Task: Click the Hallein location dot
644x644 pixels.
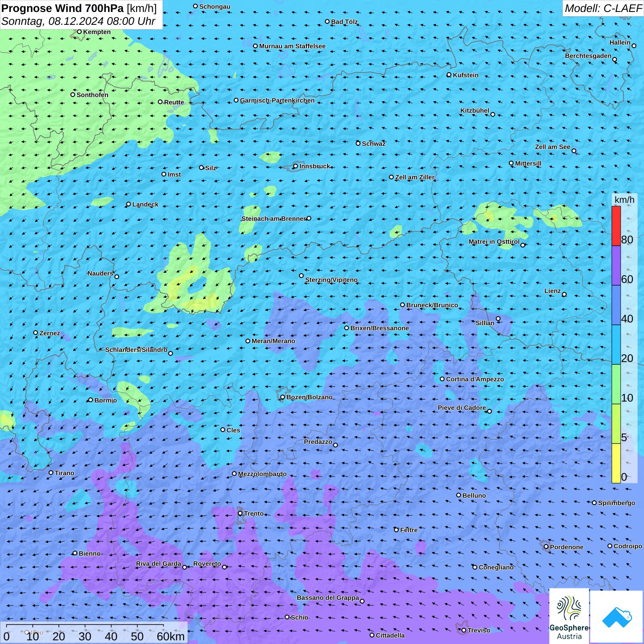Action: point(634,46)
